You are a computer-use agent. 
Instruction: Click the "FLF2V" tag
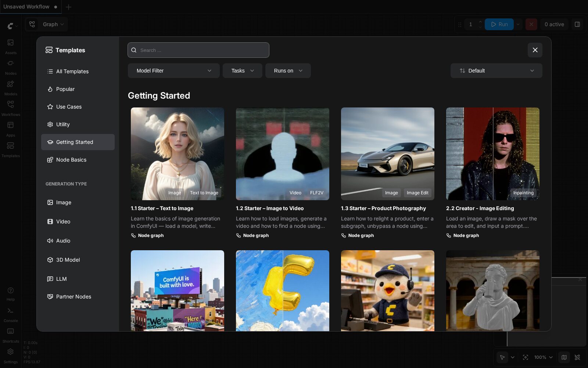(x=317, y=193)
